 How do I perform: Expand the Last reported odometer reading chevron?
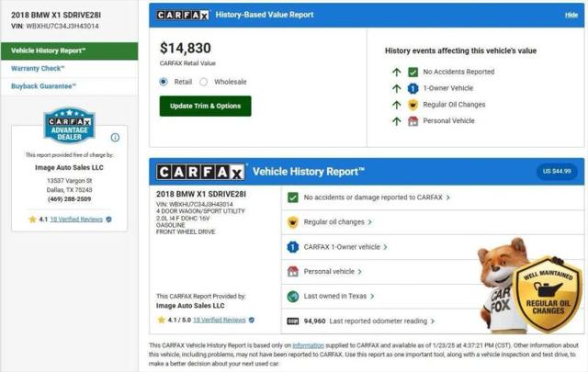(x=433, y=321)
